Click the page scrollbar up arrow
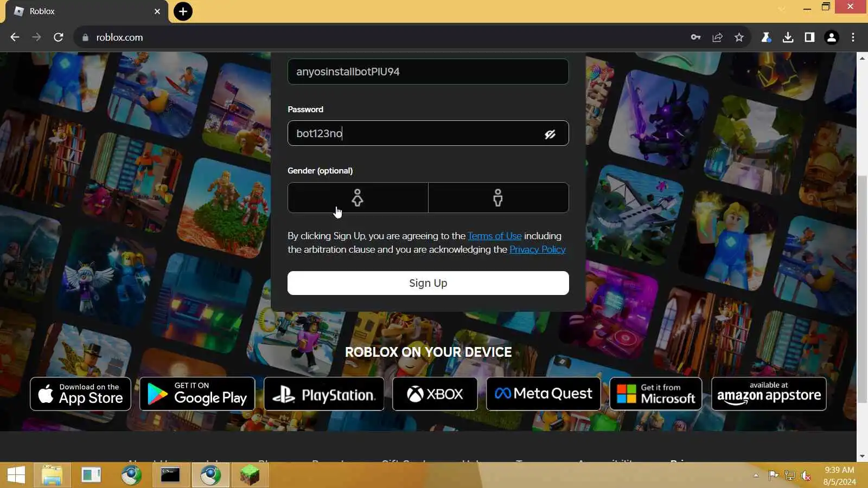Screen dimensions: 868x488 click(x=862, y=57)
